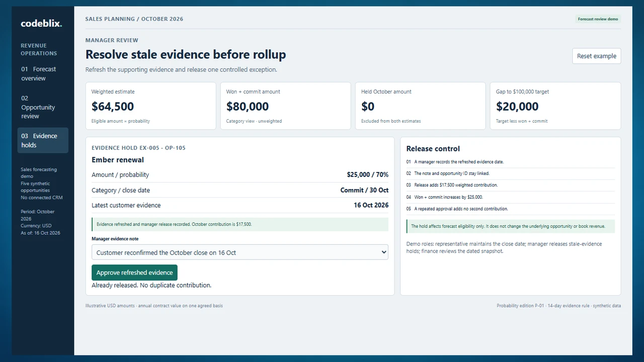Click step 01 manager records evidence date
The image size is (644, 362).
[511, 162]
